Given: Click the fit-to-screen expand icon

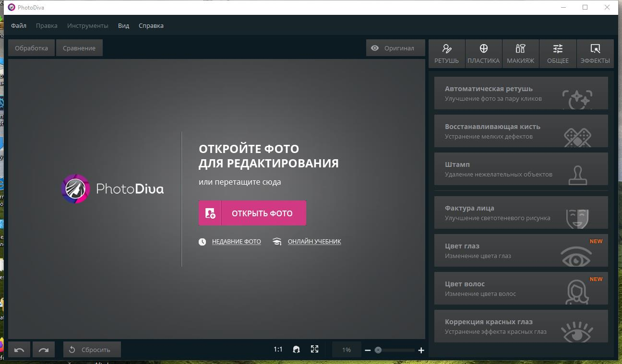Looking at the screenshot, I should (314, 350).
